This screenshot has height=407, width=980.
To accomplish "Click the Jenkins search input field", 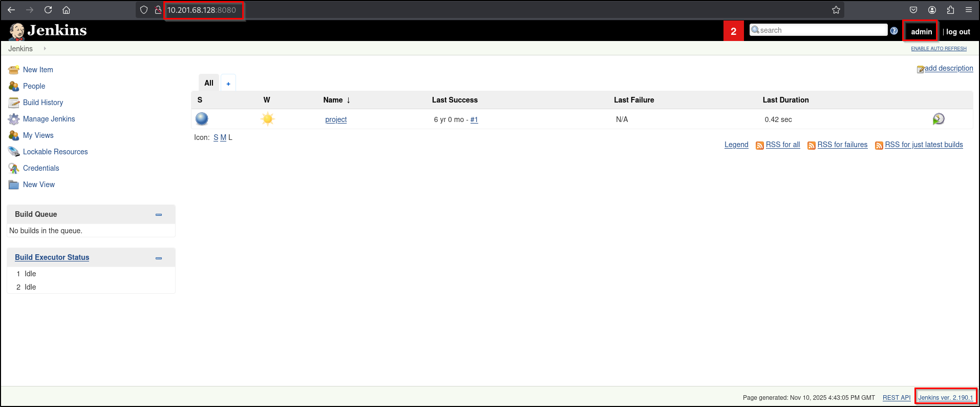I will 818,30.
